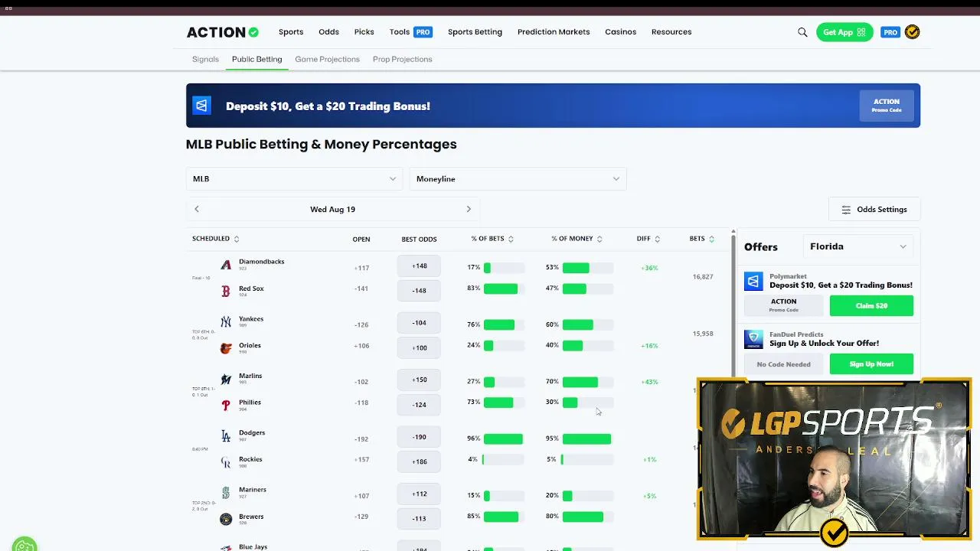Click the Phillies team logo
The image size is (980, 551).
pyautogui.click(x=226, y=405)
